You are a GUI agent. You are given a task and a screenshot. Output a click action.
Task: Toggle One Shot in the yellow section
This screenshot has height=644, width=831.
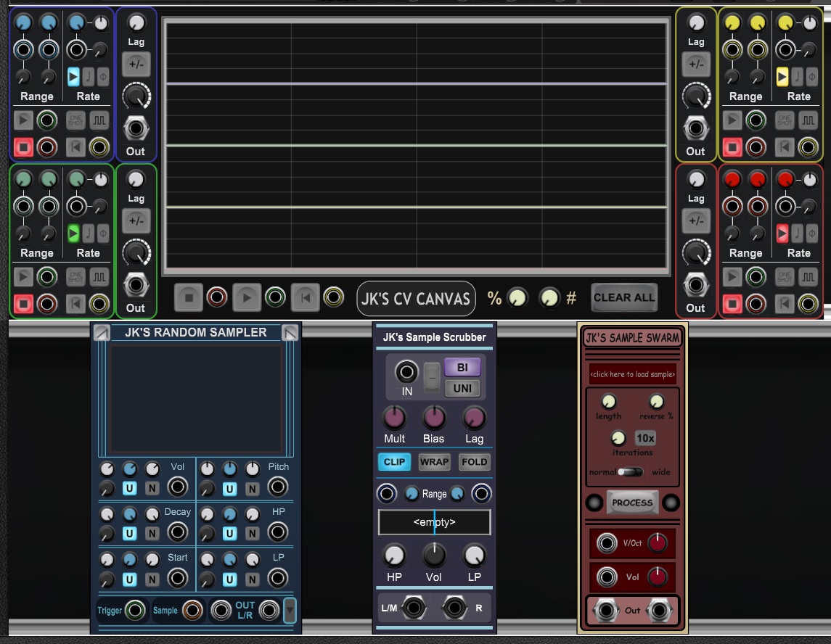click(x=785, y=120)
